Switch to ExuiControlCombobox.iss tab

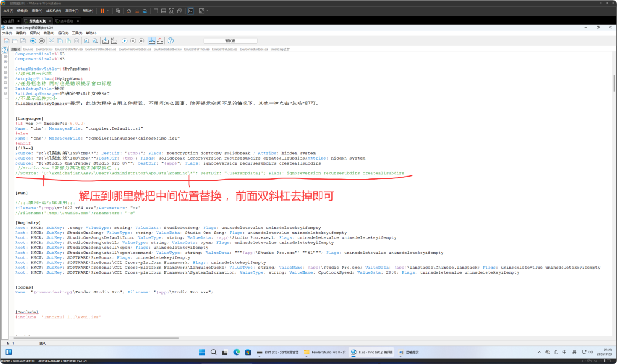pyautogui.click(x=135, y=49)
